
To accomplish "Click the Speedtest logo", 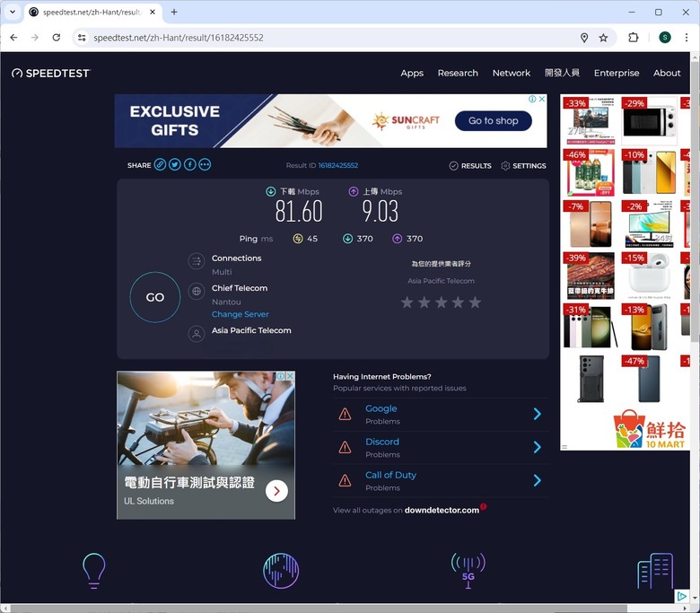I will pos(51,74).
